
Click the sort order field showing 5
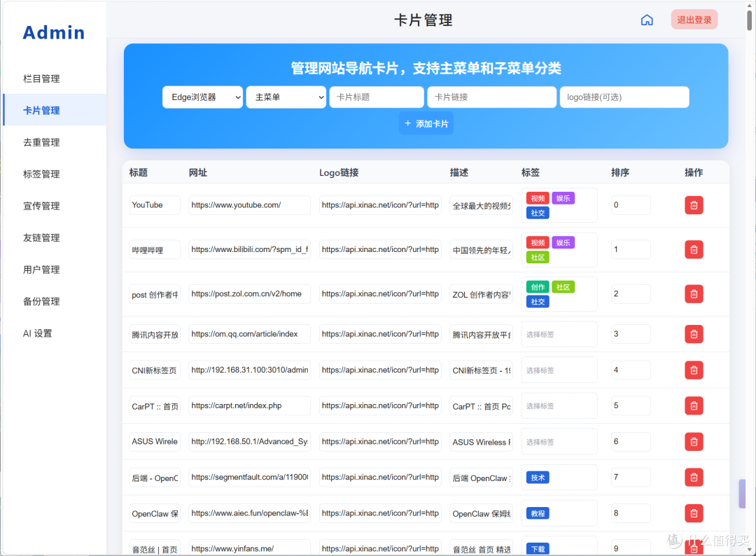tap(631, 405)
